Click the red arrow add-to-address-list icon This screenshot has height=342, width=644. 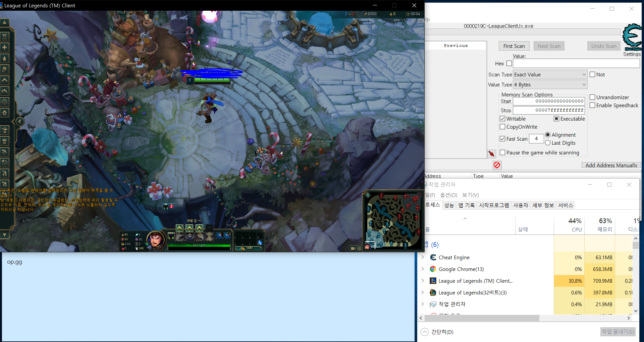coord(491,154)
